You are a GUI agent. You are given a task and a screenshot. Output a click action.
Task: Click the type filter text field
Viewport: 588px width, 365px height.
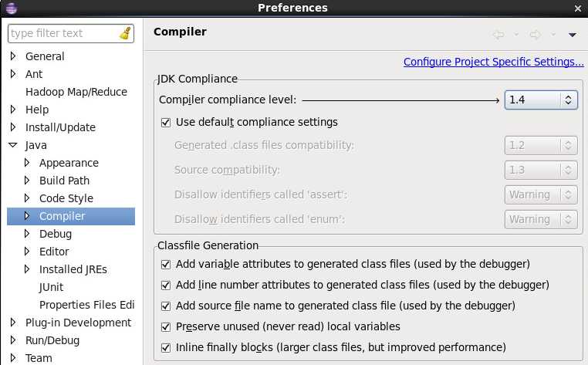click(64, 33)
